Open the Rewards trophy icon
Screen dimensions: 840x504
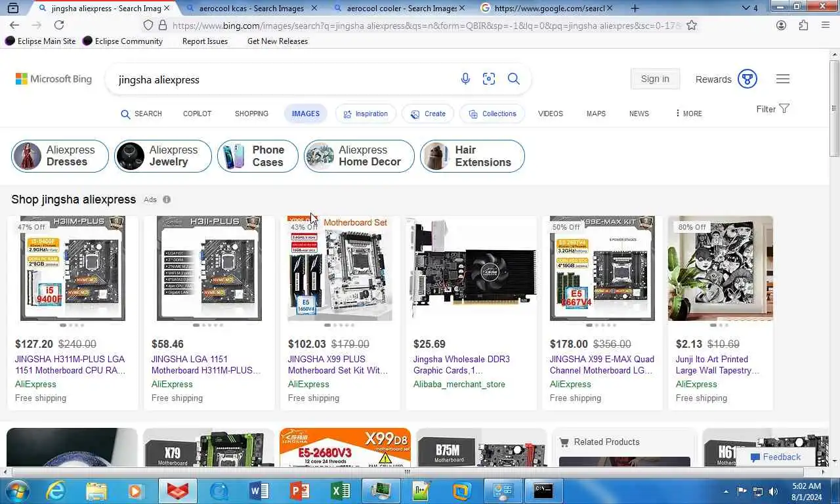click(x=747, y=79)
